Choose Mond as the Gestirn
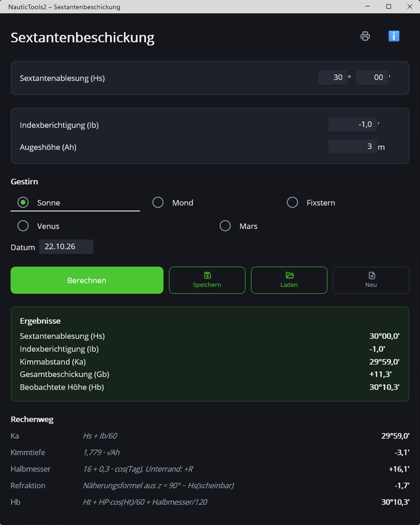Viewport: 420px width, 525px height. (x=158, y=203)
